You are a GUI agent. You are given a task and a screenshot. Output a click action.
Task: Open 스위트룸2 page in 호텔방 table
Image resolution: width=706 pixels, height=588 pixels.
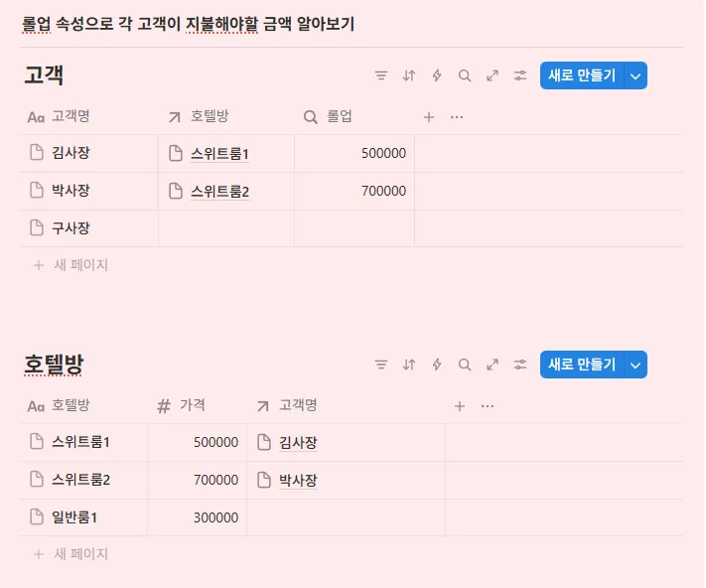pos(80,480)
